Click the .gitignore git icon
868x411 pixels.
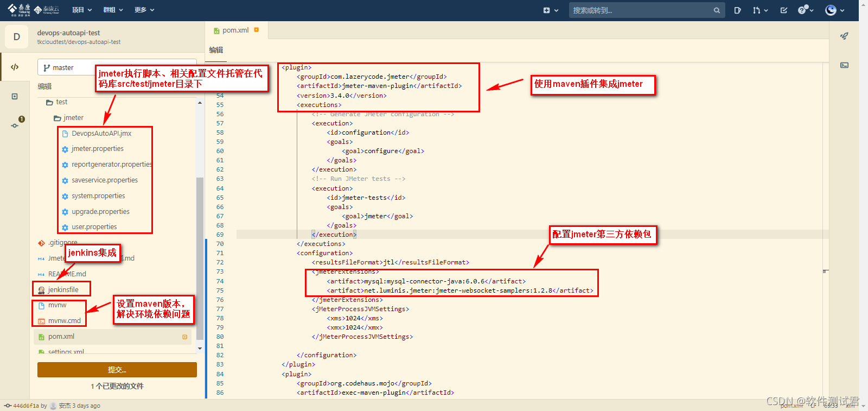41,243
